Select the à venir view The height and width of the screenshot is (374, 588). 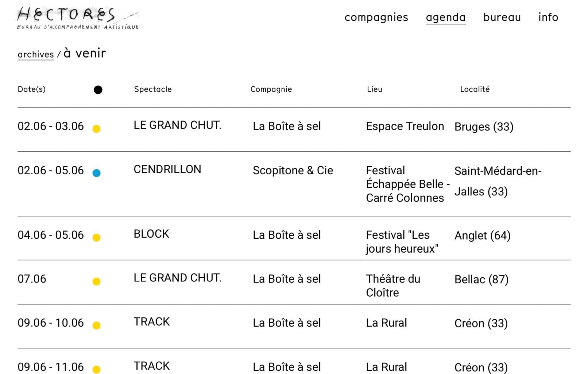click(x=85, y=53)
